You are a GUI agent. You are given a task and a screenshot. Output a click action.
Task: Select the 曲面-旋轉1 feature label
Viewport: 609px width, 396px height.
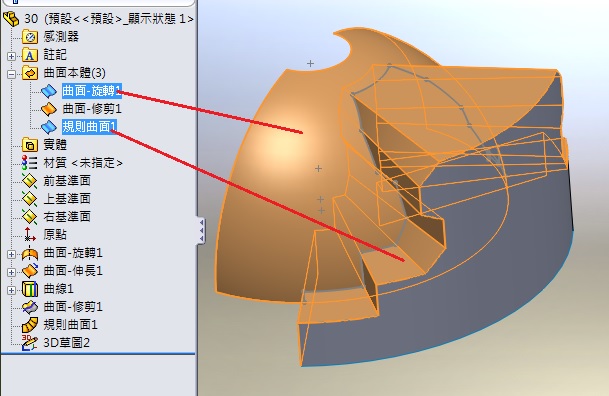click(73, 253)
